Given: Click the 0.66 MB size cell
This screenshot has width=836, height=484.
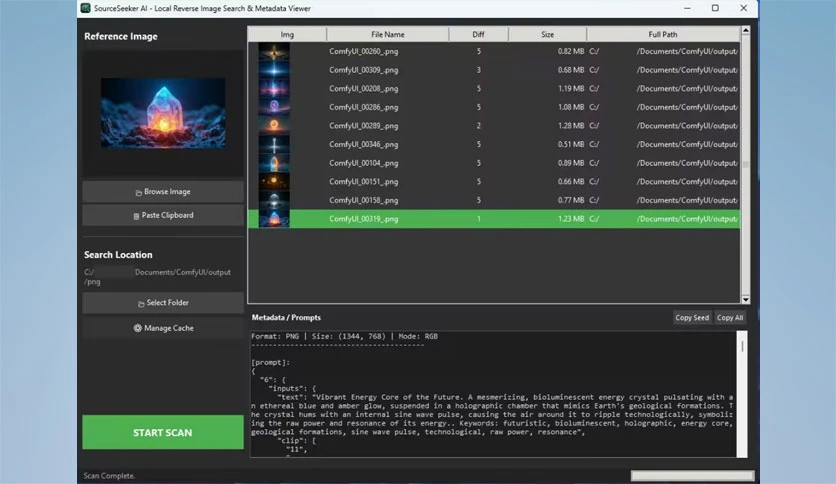Looking at the screenshot, I should pyautogui.click(x=571, y=182).
